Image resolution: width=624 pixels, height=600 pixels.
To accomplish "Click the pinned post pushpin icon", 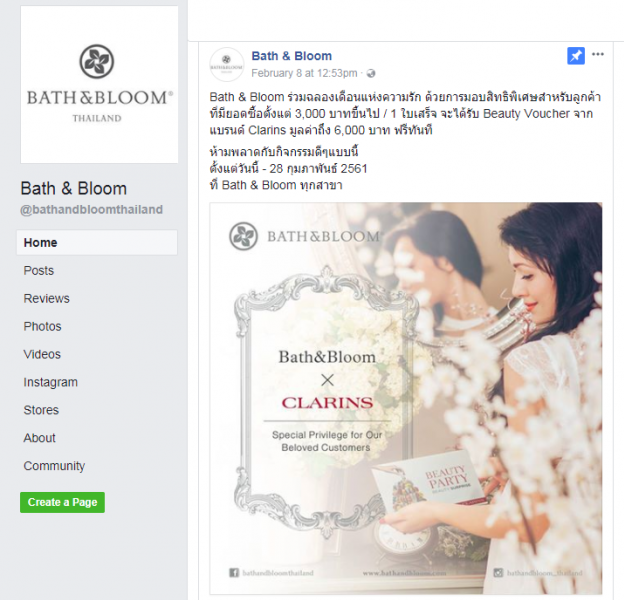I will [576, 56].
